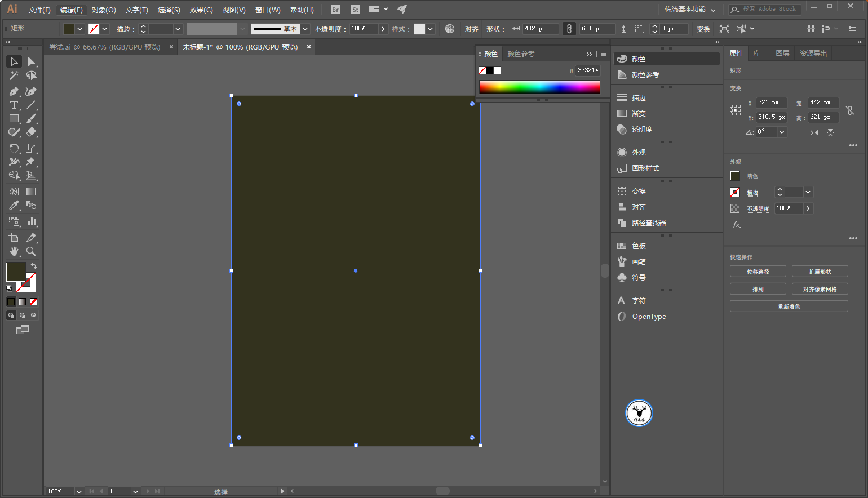868x498 pixels.
Task: Flip vertically in Properties panel
Action: (x=830, y=132)
